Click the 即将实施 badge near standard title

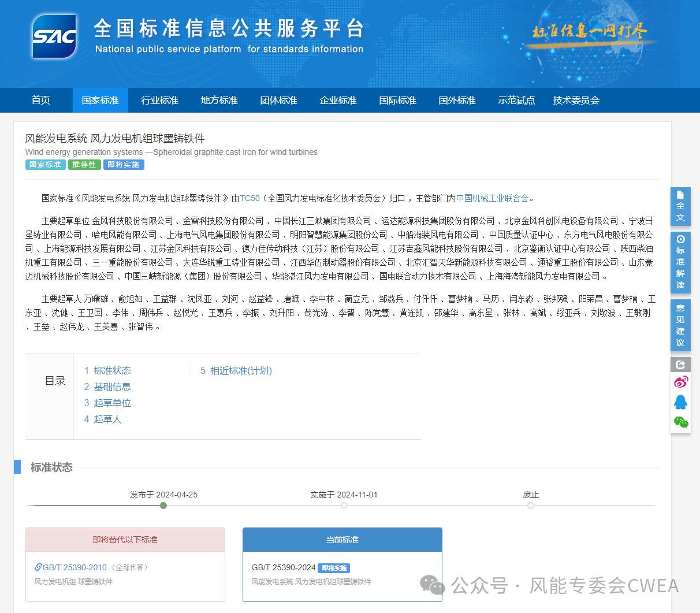124,165
